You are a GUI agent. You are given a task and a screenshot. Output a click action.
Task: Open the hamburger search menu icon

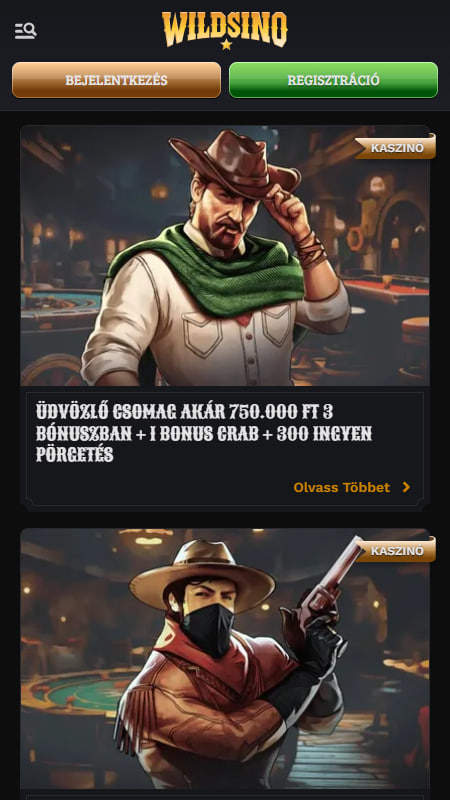[26, 31]
